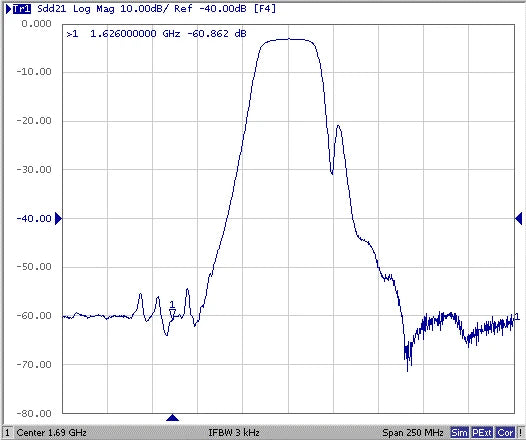
Task: Click the marker readout 1.626000000 GHz
Action: click(135, 34)
